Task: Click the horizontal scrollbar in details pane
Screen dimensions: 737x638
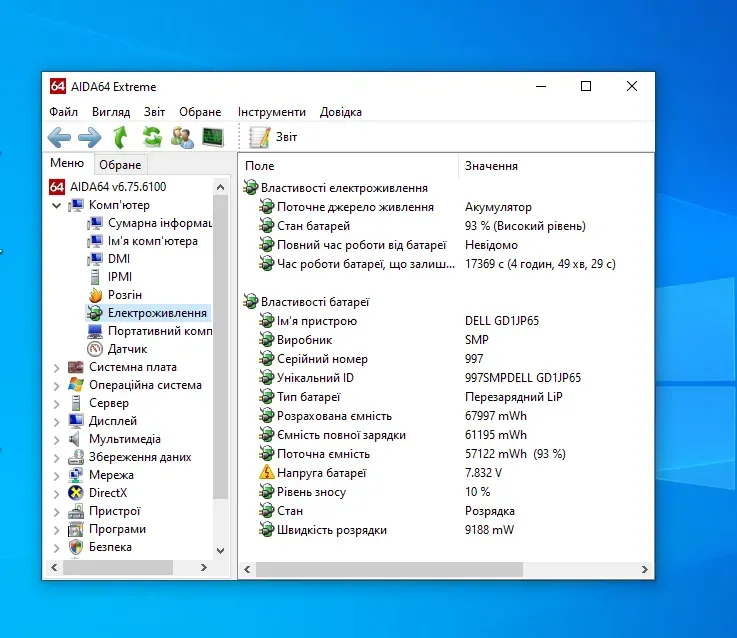Action: click(x=390, y=569)
